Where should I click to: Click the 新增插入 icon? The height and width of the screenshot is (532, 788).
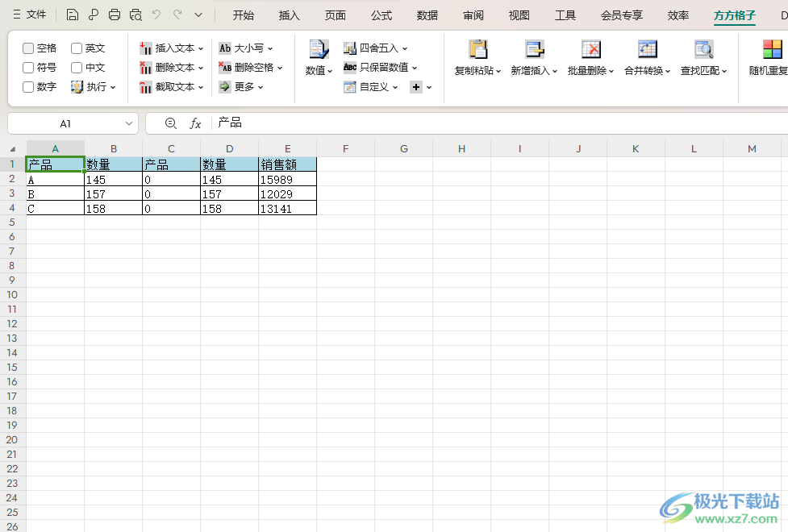click(x=534, y=50)
